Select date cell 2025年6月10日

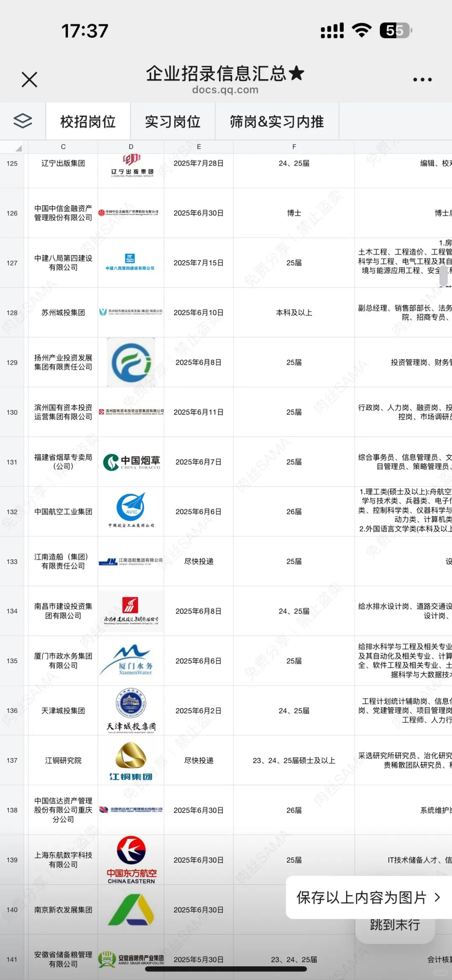pyautogui.click(x=199, y=313)
